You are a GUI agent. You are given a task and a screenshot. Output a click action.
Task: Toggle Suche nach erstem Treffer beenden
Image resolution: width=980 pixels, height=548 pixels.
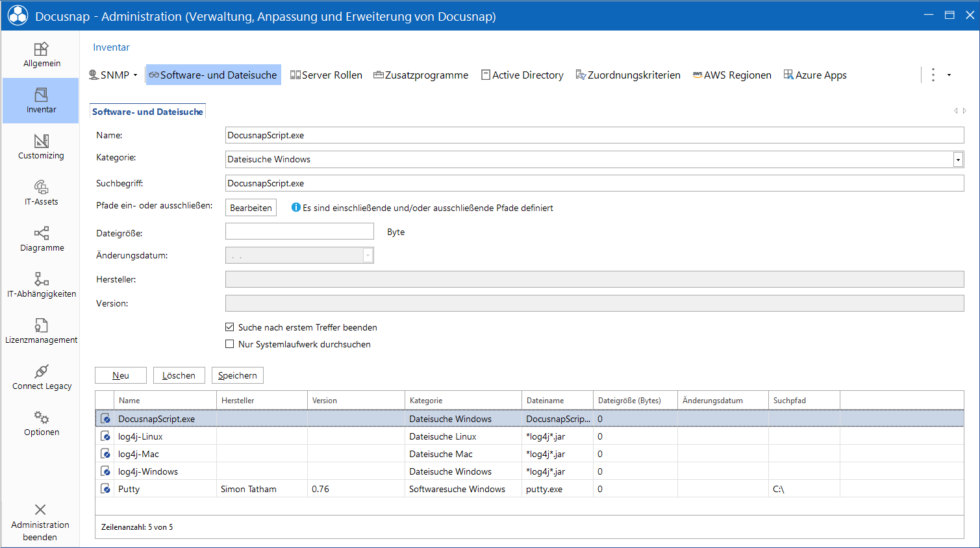coord(229,327)
